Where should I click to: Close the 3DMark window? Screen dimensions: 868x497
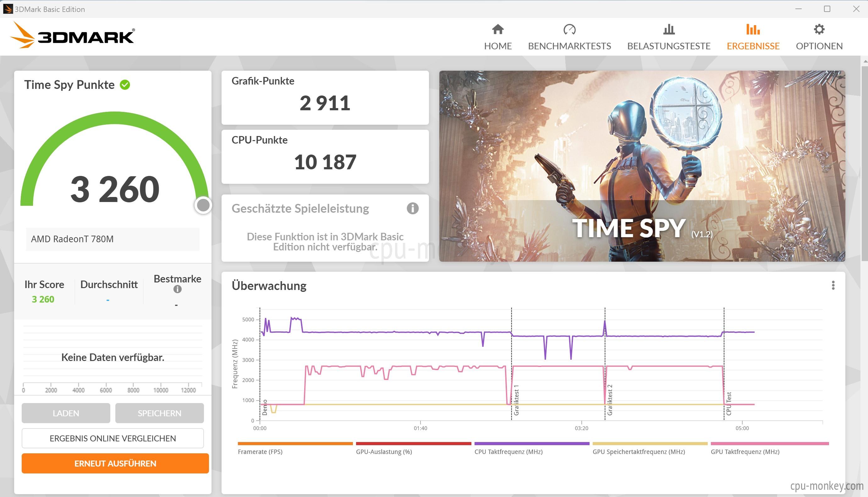click(856, 9)
